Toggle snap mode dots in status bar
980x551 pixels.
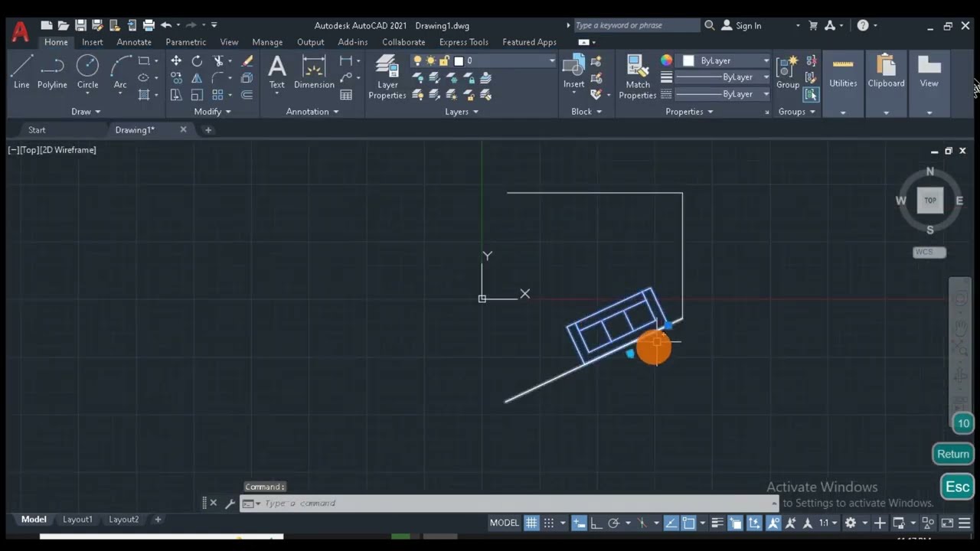pyautogui.click(x=549, y=523)
